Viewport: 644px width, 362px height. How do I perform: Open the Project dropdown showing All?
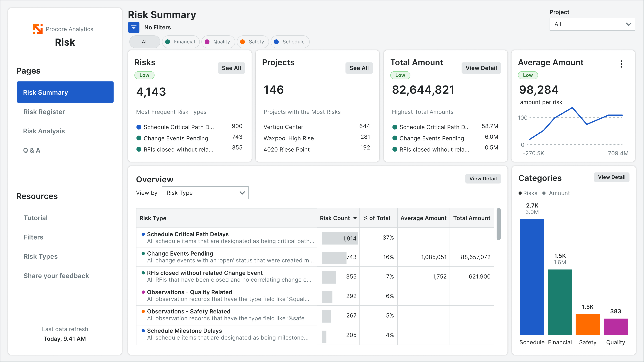[x=592, y=24]
